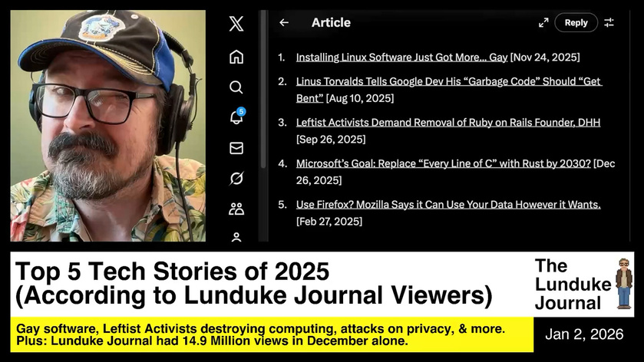
Task: Open "Installing Linux Software Just Got More" link
Action: point(401,58)
